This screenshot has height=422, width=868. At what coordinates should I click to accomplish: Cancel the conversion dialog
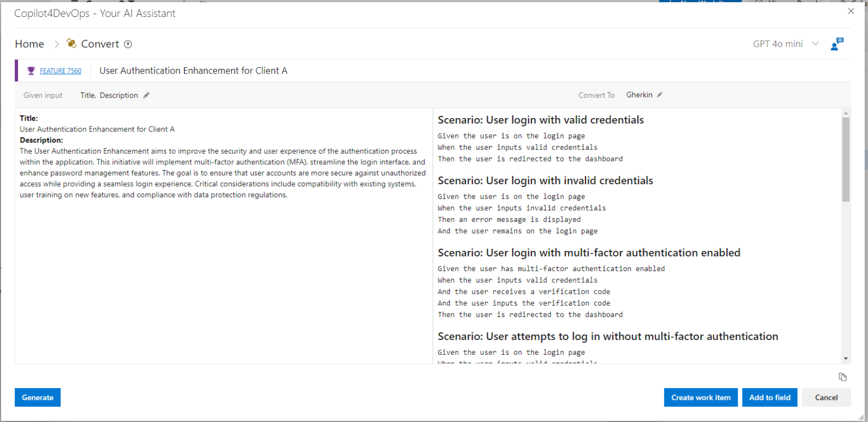[x=826, y=397]
